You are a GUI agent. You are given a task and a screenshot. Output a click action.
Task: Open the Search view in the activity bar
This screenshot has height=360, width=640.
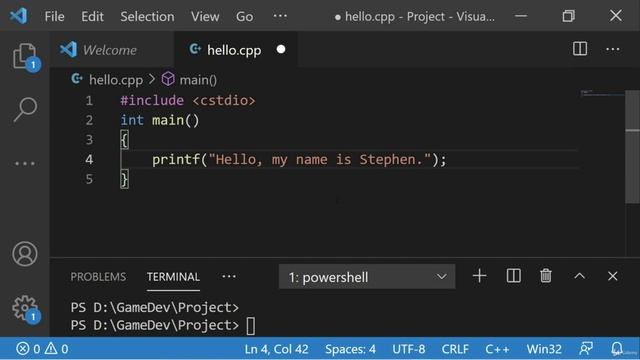click(x=25, y=109)
